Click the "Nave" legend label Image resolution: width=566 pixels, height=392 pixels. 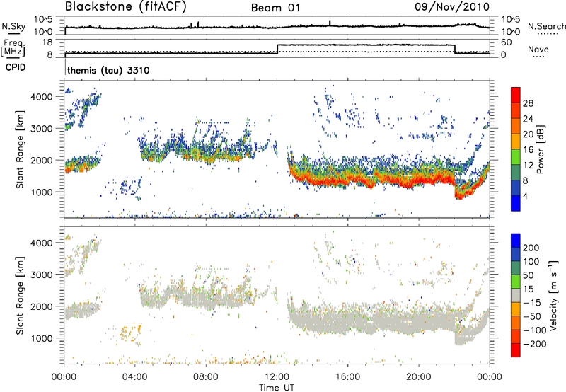click(x=538, y=50)
